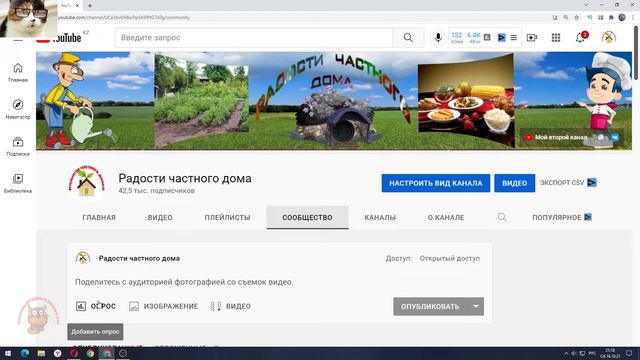Open Навигатор in the left sidebar
This screenshot has height=360, width=640.
(x=18, y=109)
